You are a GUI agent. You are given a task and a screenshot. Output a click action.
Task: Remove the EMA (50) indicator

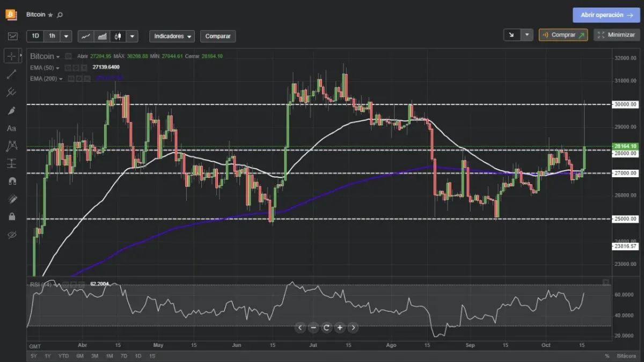pyautogui.click(x=84, y=68)
